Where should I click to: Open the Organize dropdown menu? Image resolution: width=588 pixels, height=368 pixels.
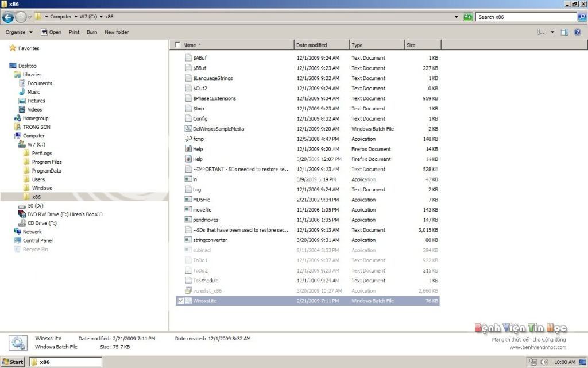click(18, 32)
